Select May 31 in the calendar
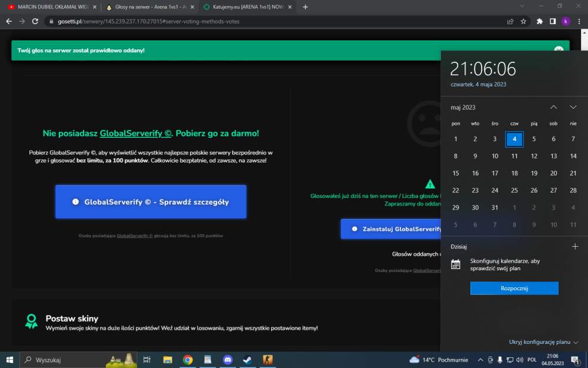 (x=495, y=207)
